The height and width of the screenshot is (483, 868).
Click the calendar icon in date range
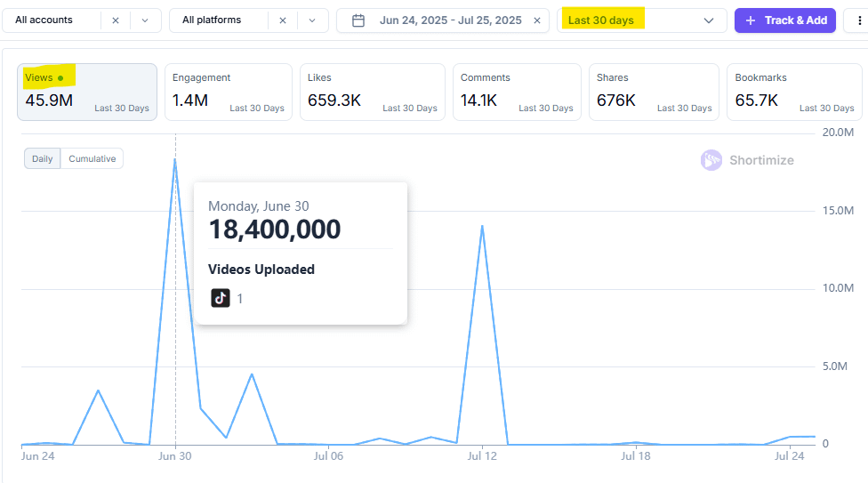358,20
